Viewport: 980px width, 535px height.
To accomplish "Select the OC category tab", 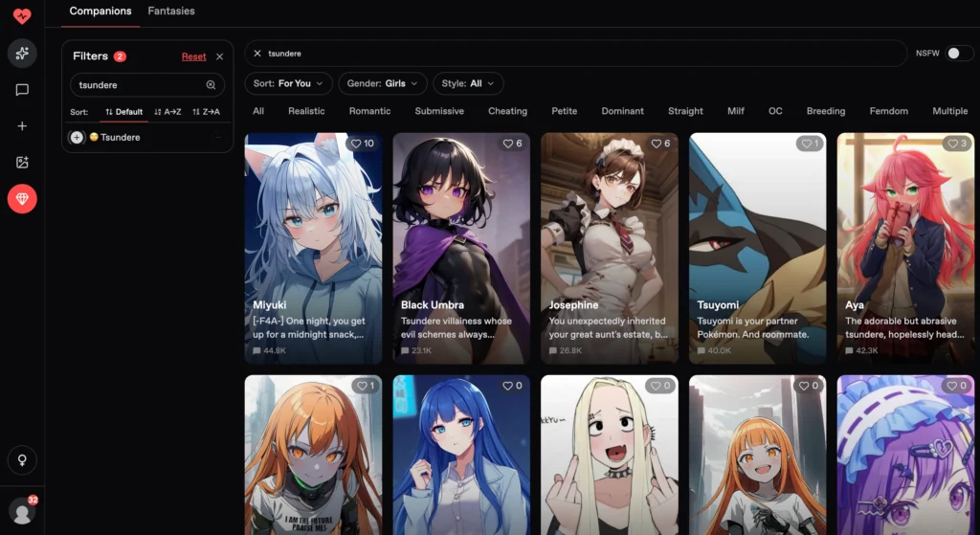I will point(775,111).
